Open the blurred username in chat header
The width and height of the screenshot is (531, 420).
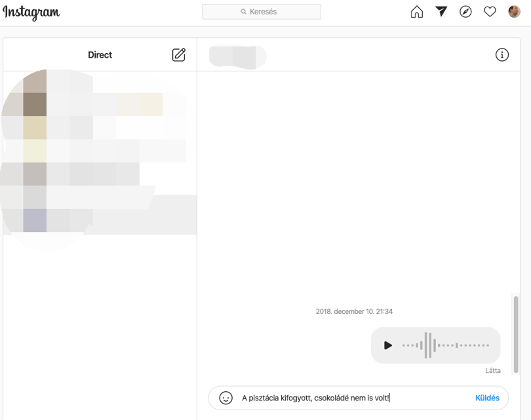coord(238,57)
